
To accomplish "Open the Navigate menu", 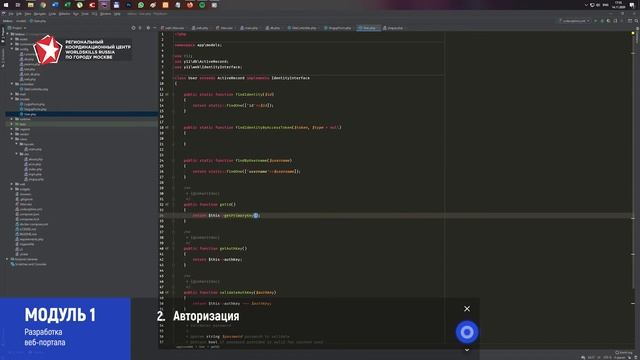I will (40, 14).
